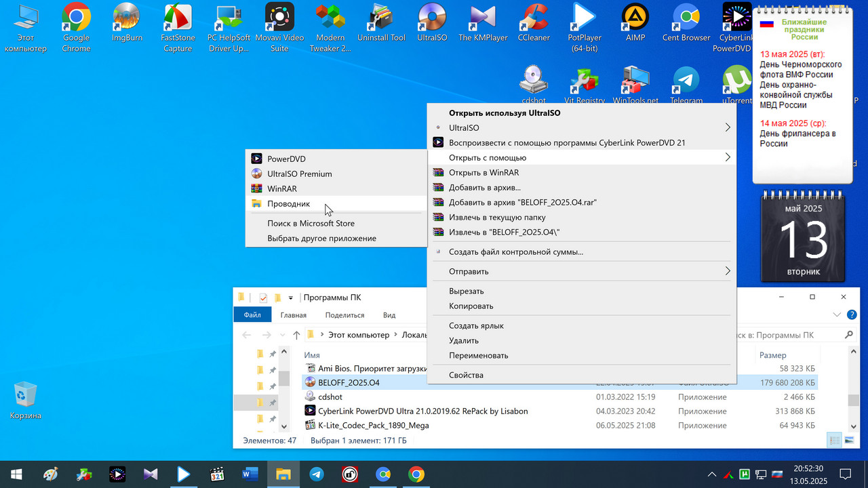
Task: Go up one folder level in Explorer
Action: point(296,335)
